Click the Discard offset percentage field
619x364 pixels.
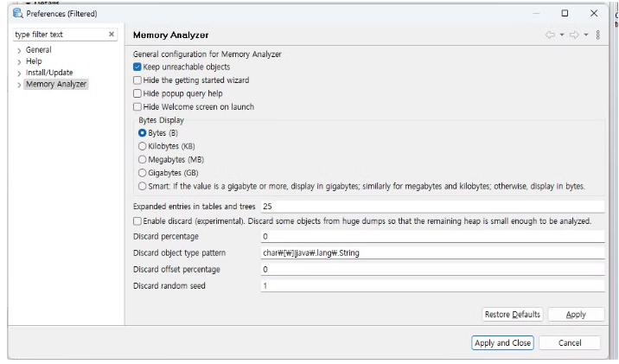[x=432, y=269]
